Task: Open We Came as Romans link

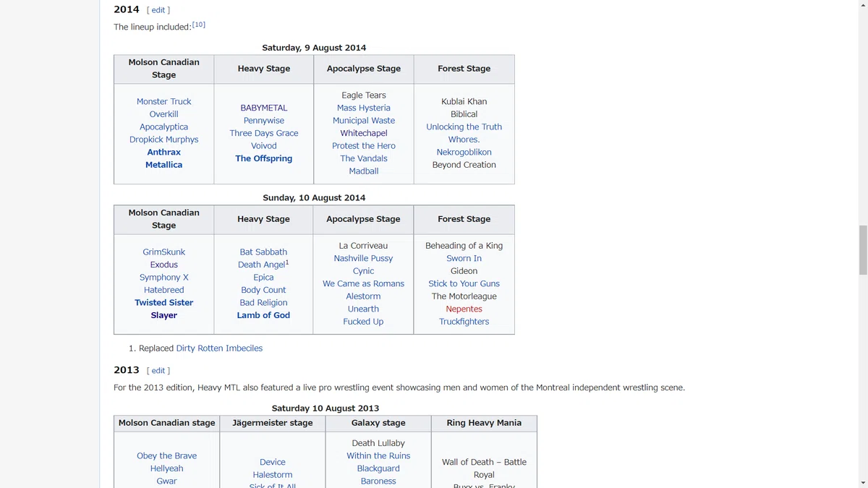Action: [364, 283]
